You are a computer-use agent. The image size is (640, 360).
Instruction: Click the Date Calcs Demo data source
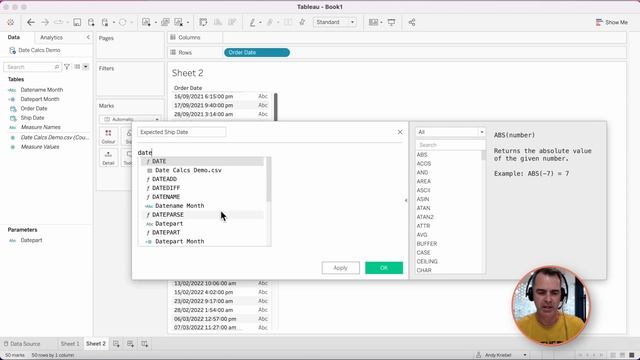click(39, 50)
